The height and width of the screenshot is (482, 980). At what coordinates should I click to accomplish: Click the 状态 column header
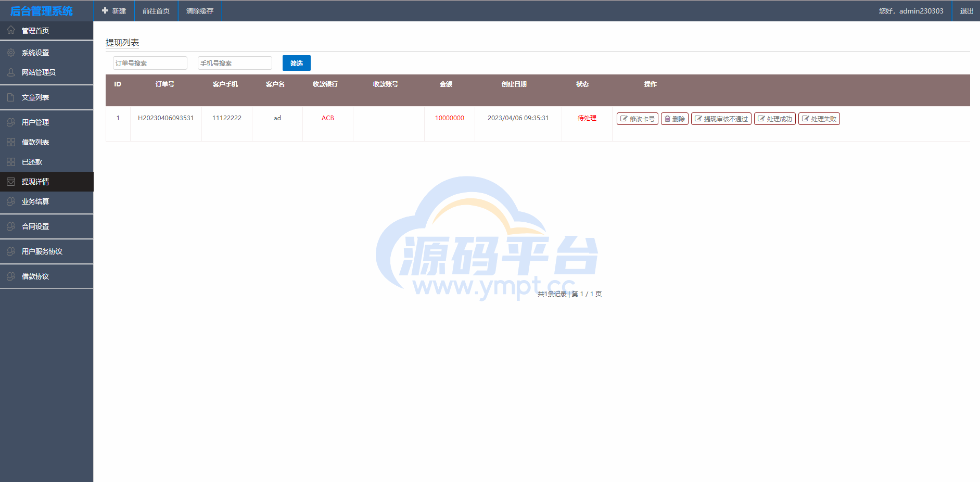(x=582, y=84)
